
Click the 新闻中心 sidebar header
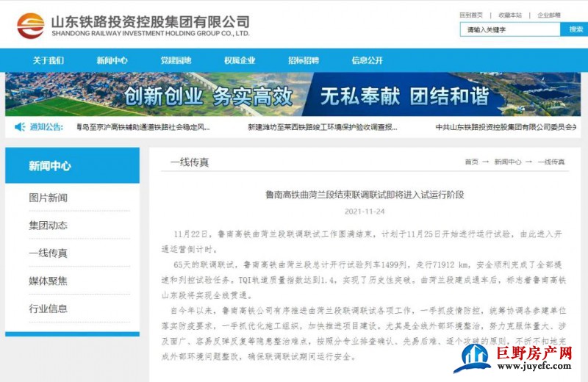click(x=72, y=165)
